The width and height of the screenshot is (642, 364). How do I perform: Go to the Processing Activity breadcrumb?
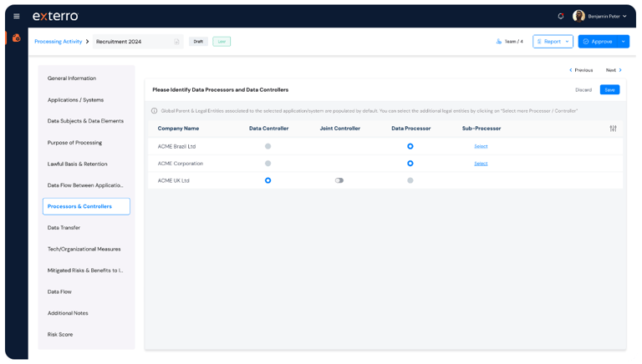point(59,41)
